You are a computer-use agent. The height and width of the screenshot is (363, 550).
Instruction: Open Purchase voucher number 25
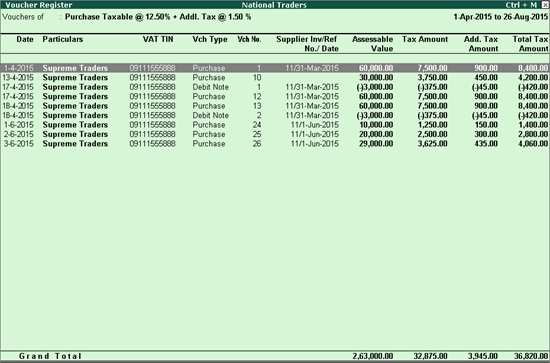tap(275, 134)
